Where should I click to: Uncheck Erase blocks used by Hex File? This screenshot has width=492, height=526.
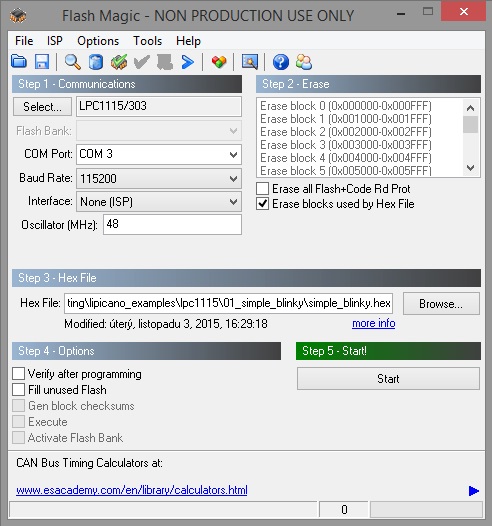point(262,204)
